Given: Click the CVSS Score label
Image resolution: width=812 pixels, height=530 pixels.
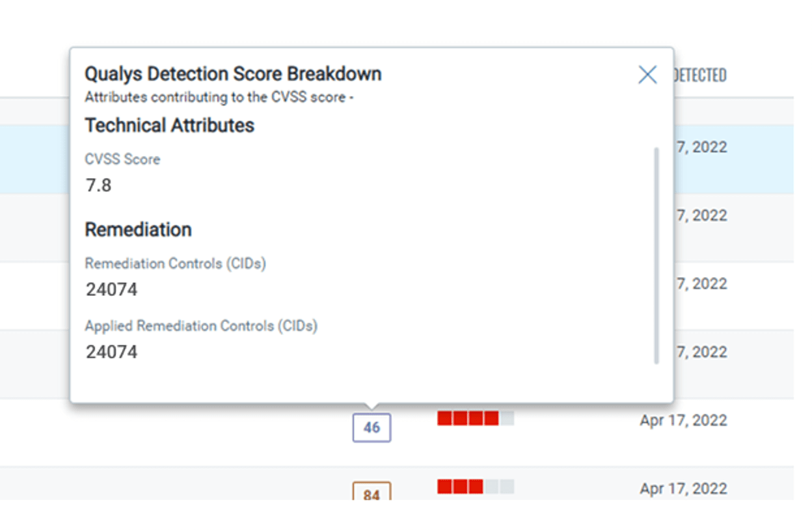Looking at the screenshot, I should 122,159.
